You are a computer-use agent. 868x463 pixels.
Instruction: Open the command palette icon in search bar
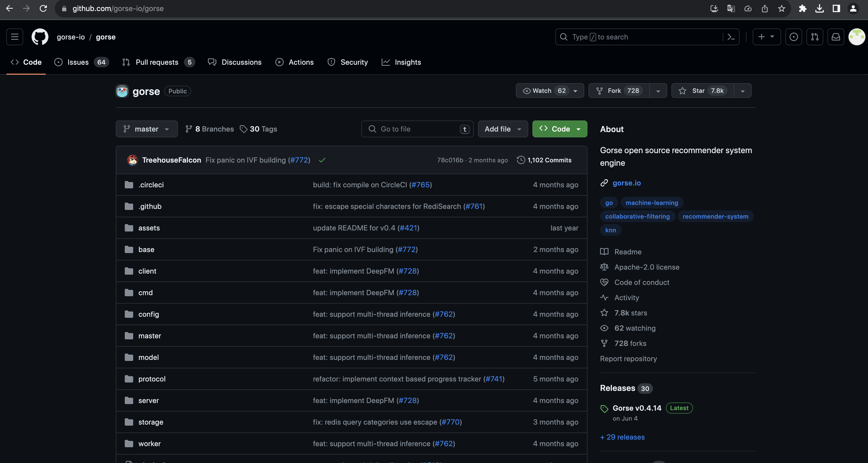731,37
